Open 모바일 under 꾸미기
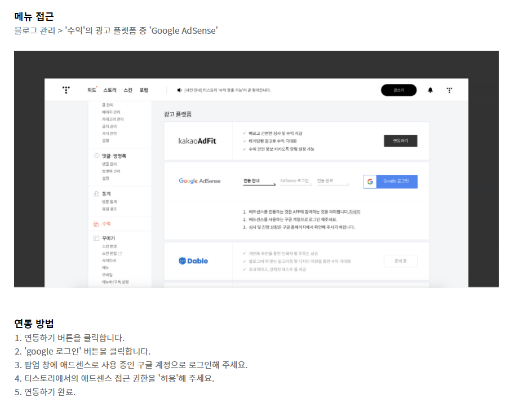This screenshot has width=532, height=407. coord(107,275)
